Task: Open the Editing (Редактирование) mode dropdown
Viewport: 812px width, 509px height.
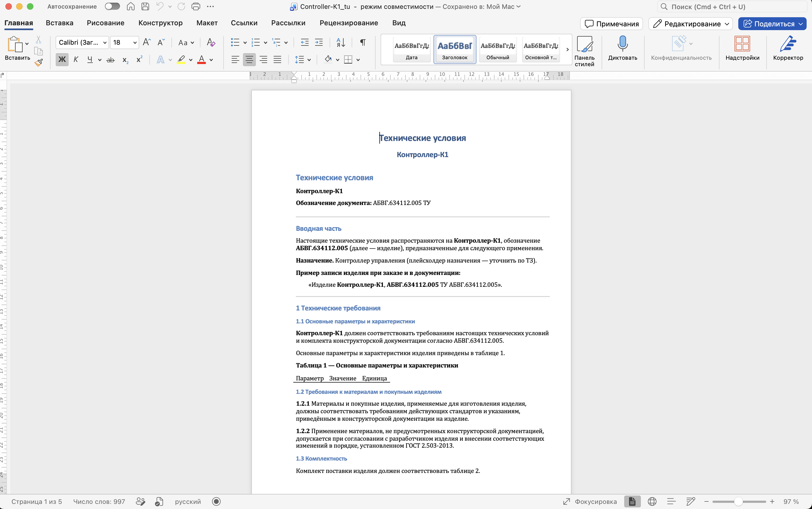Action: pos(690,24)
